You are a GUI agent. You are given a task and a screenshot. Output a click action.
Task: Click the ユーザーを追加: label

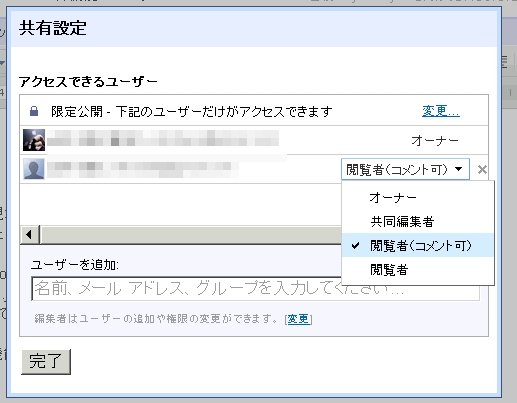pyautogui.click(x=75, y=265)
